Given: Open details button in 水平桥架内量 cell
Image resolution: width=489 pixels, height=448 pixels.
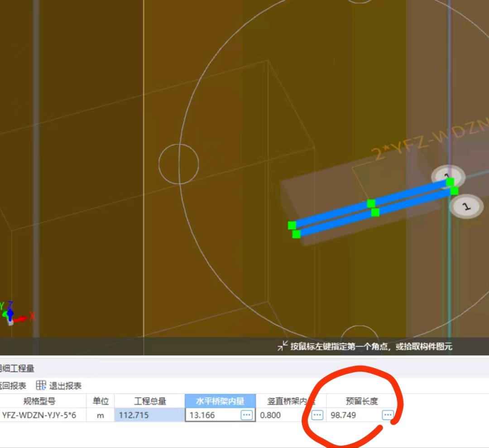Looking at the screenshot, I should [246, 415].
